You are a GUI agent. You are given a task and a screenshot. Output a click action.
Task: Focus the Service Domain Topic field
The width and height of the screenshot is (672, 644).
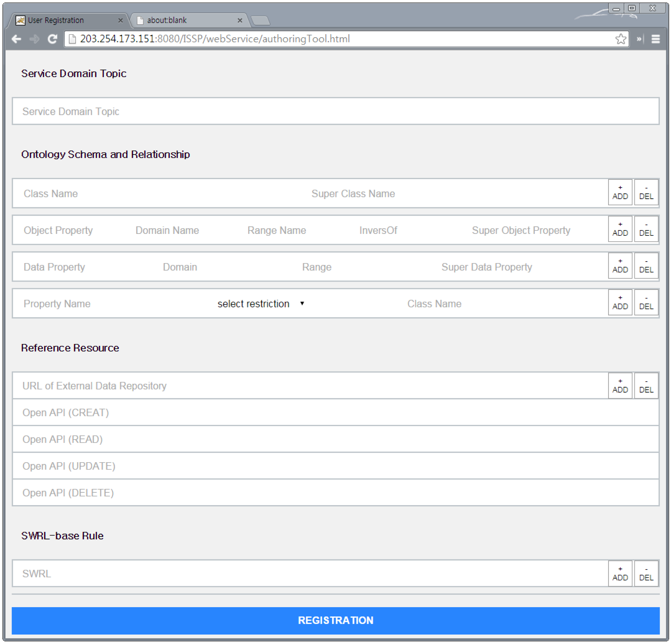pos(335,111)
